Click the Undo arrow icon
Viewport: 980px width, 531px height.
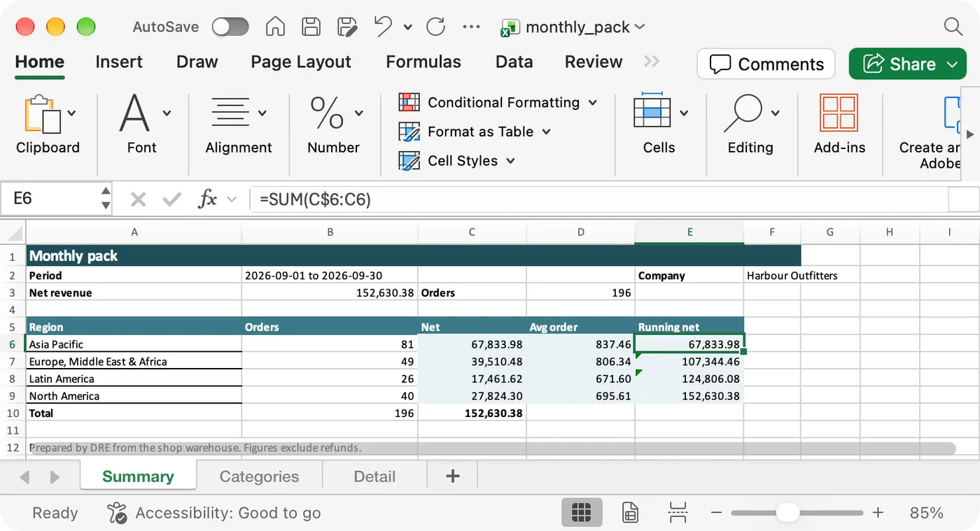coord(384,27)
